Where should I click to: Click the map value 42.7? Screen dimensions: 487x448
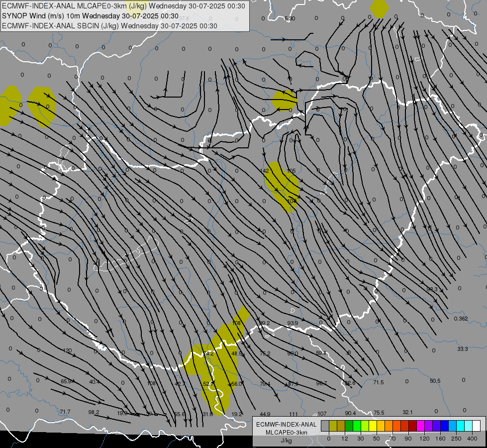(x=180, y=384)
